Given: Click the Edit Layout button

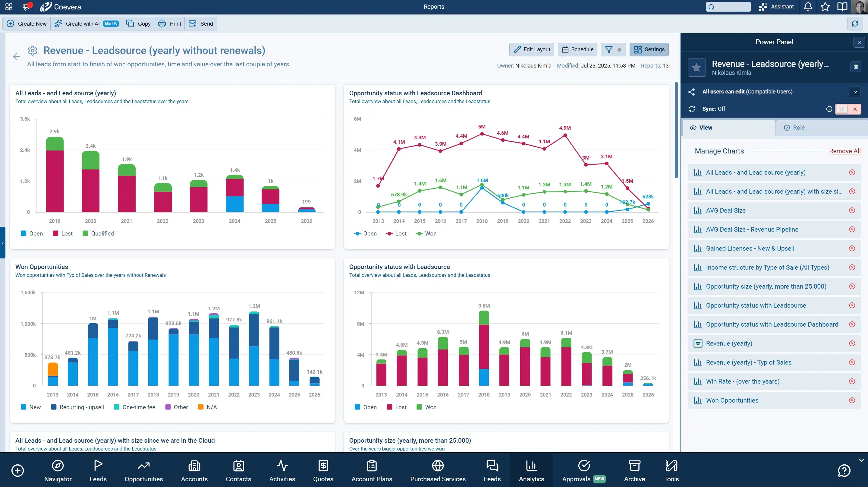Looking at the screenshot, I should [x=531, y=49].
